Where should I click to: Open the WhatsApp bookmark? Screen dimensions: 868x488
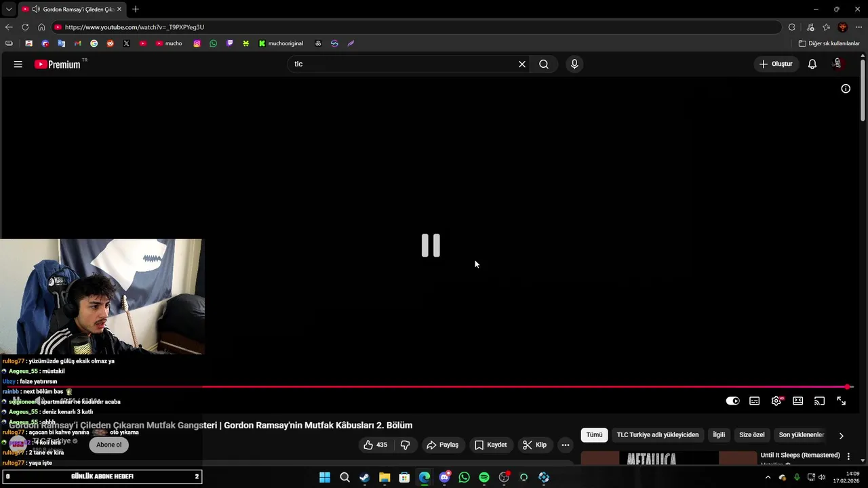tap(213, 43)
